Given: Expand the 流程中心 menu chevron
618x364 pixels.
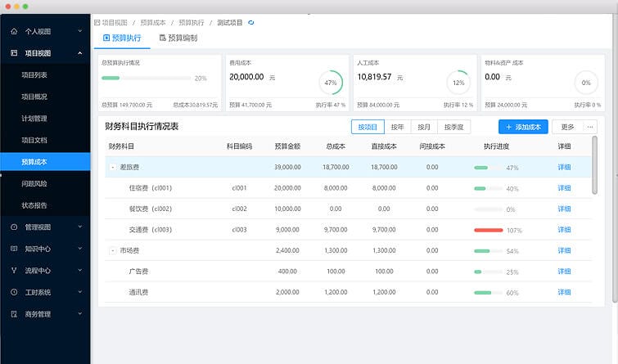Looking at the screenshot, I should (x=80, y=270).
